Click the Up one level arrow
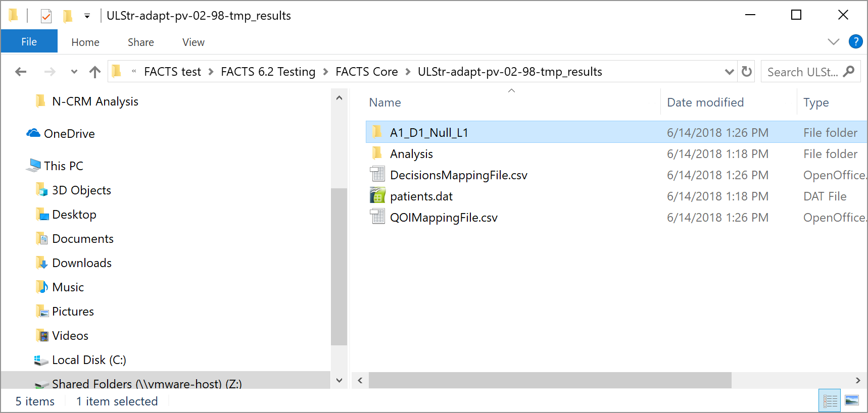The image size is (868, 413). [94, 72]
